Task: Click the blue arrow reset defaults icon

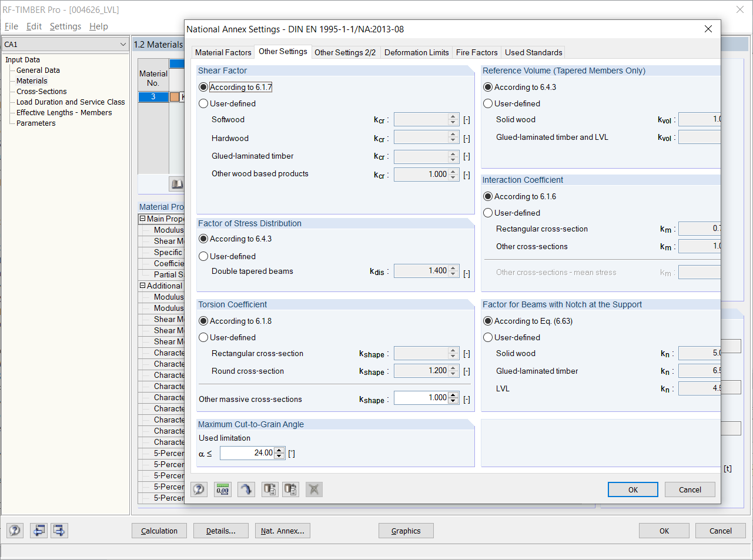Action: [246, 489]
